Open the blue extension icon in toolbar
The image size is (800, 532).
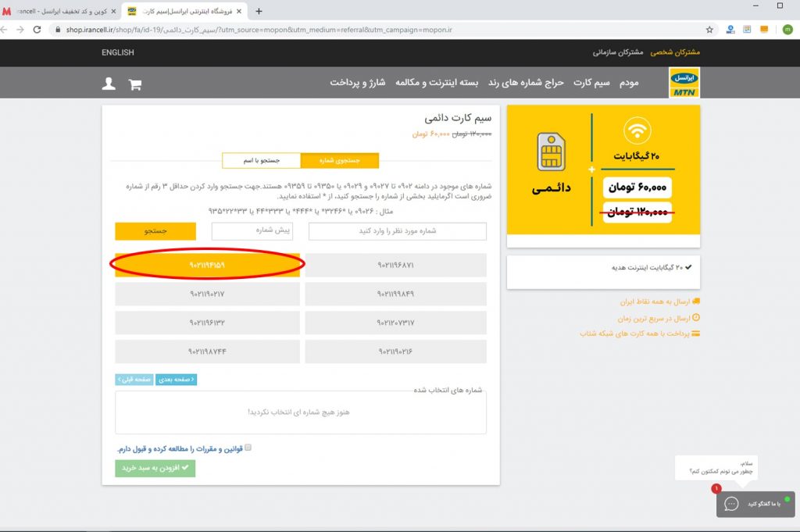(x=730, y=30)
